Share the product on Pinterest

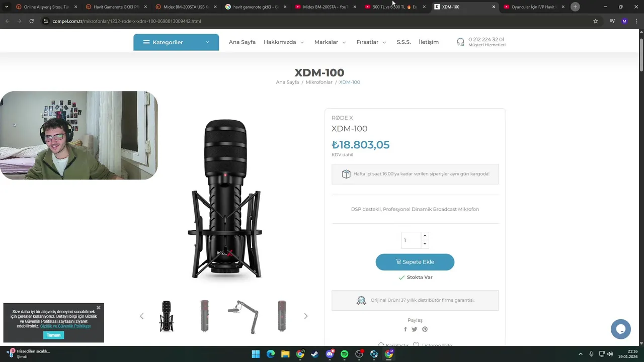[x=425, y=329]
